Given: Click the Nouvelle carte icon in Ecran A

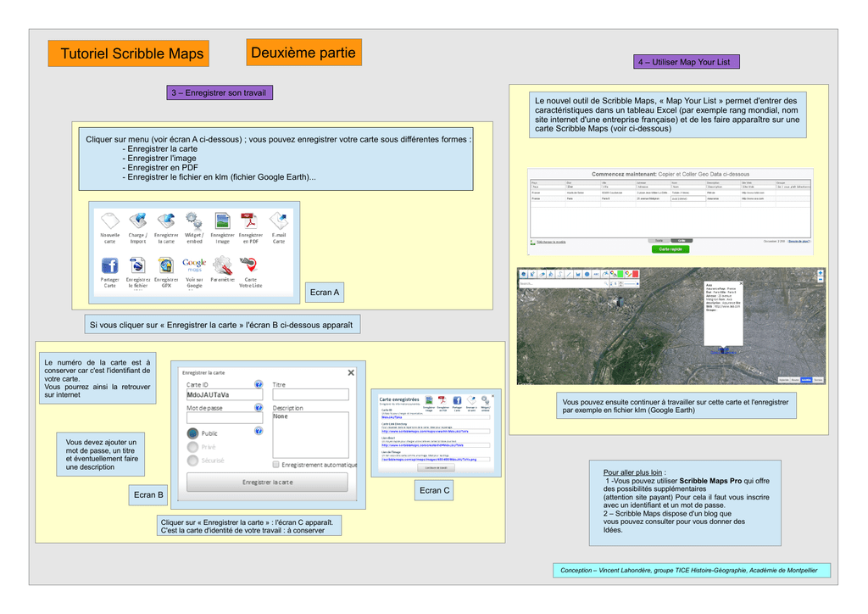Looking at the screenshot, I should click(110, 220).
